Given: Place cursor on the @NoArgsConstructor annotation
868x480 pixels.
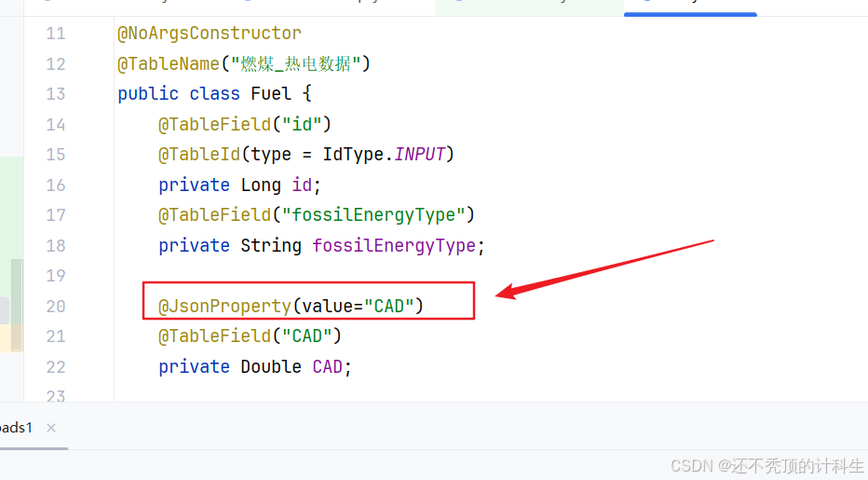Looking at the screenshot, I should [209, 34].
